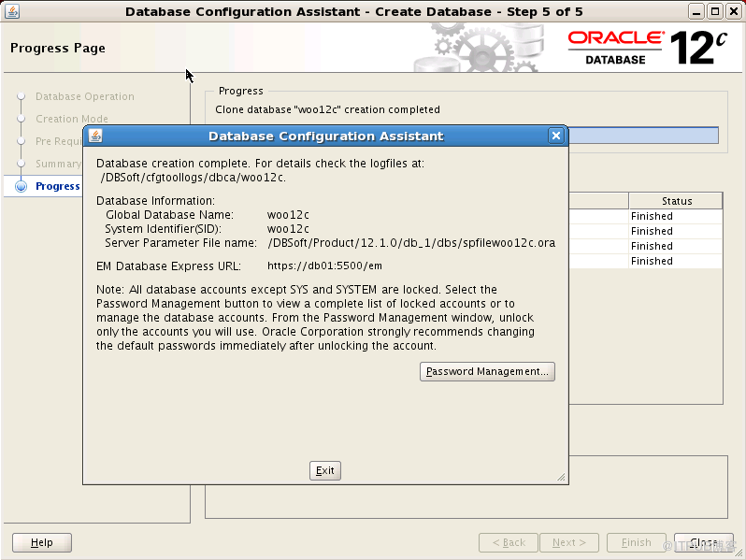Image resolution: width=746 pixels, height=560 pixels.
Task: Click the spfilewoo12c.ora parameter file path
Action: [411, 243]
